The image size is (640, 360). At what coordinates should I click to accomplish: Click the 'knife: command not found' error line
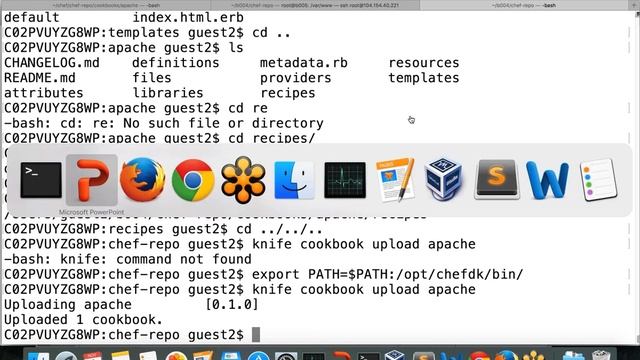tap(128, 259)
